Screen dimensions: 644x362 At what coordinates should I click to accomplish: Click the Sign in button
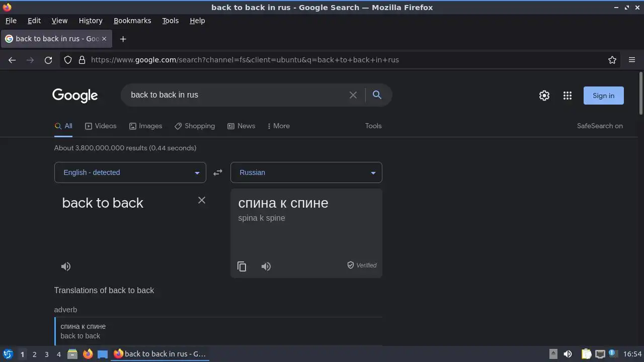coord(604,96)
